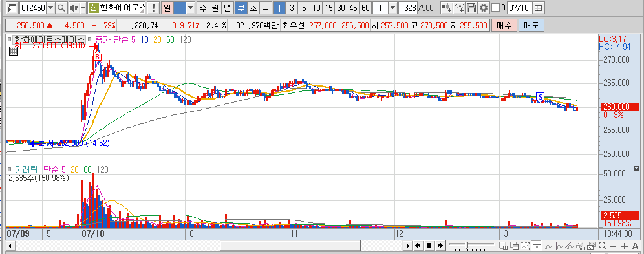Select the 주 weekly chart toggle

click(x=203, y=7)
